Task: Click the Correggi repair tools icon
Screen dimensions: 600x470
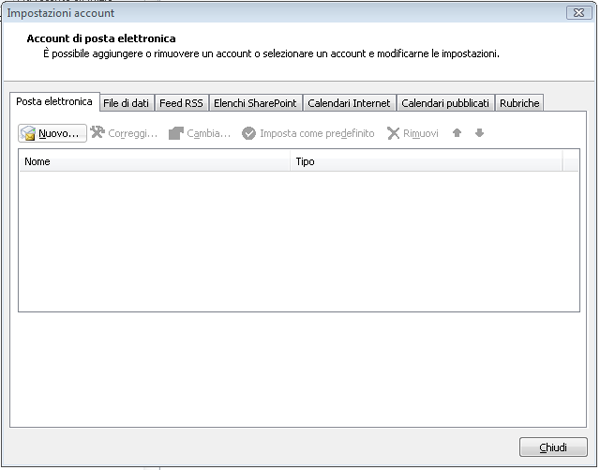Action: click(97, 133)
